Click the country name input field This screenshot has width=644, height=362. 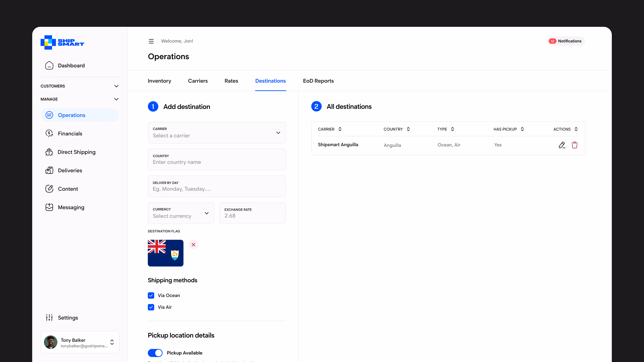(x=217, y=162)
